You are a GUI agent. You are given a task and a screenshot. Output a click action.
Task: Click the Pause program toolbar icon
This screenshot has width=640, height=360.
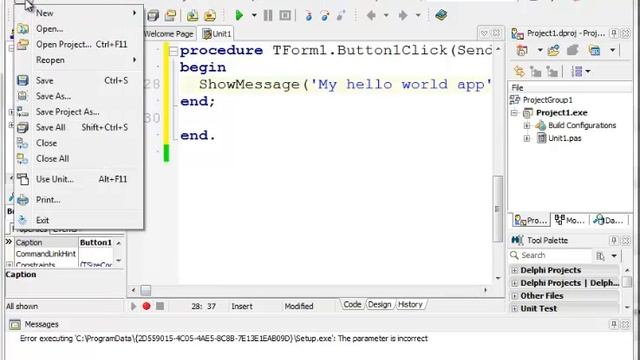click(268, 16)
